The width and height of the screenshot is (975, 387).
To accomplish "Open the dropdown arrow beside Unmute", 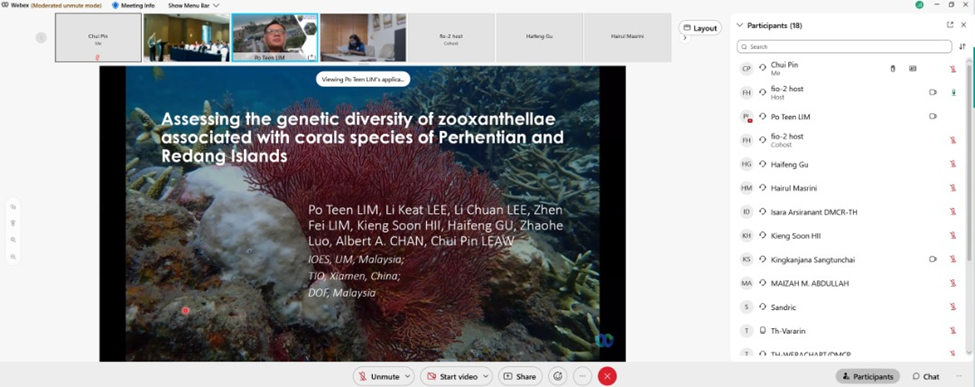I will tap(408, 376).
